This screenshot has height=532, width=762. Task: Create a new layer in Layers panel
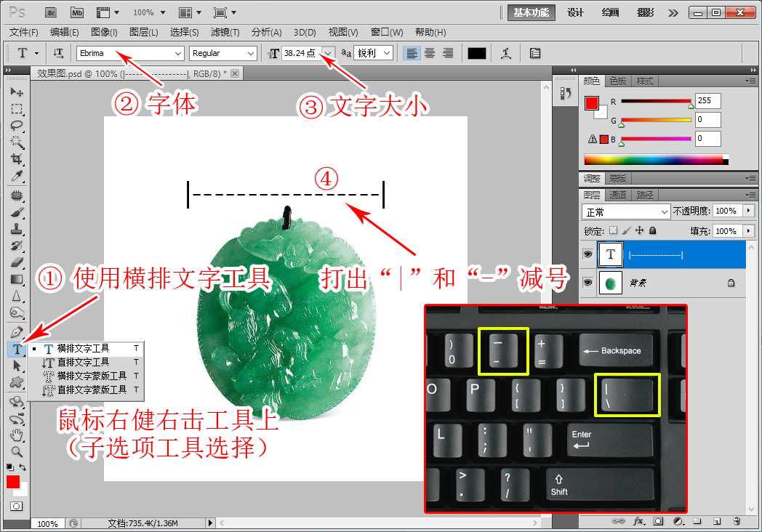(717, 522)
